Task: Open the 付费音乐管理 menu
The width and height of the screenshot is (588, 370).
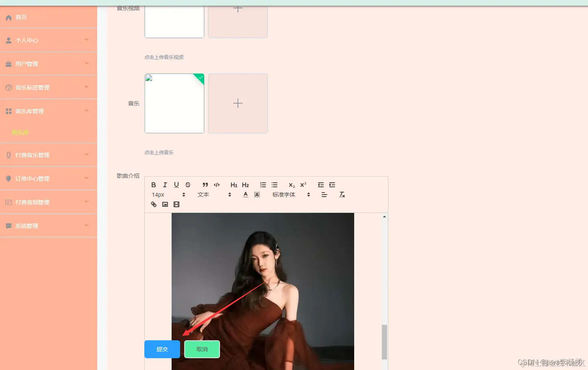Action: (x=48, y=155)
